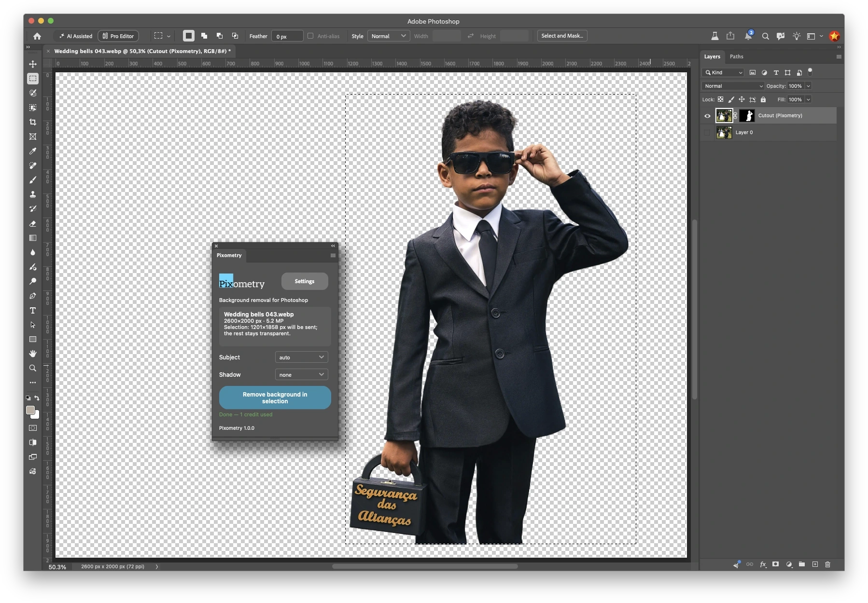The height and width of the screenshot is (603, 868).
Task: Select the Clone Stamp tool
Action: pos(33,194)
